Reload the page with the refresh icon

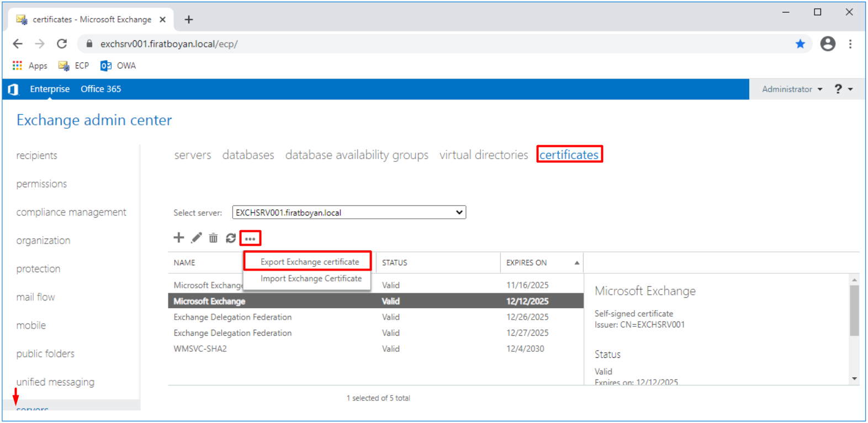62,44
